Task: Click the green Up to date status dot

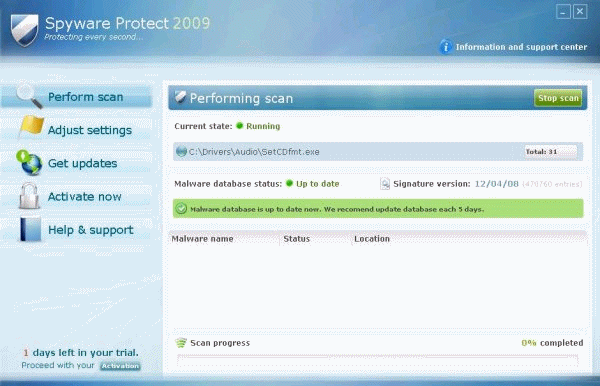Action: (x=289, y=184)
